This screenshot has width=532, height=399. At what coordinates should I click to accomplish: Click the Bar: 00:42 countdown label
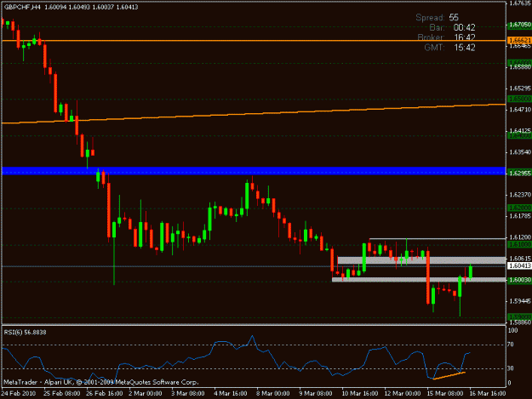coord(452,27)
